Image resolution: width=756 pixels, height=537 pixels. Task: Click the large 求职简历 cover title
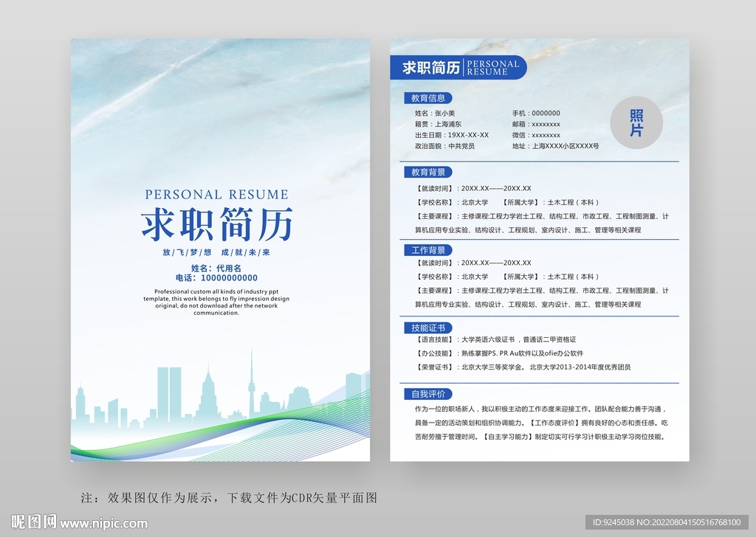(217, 224)
